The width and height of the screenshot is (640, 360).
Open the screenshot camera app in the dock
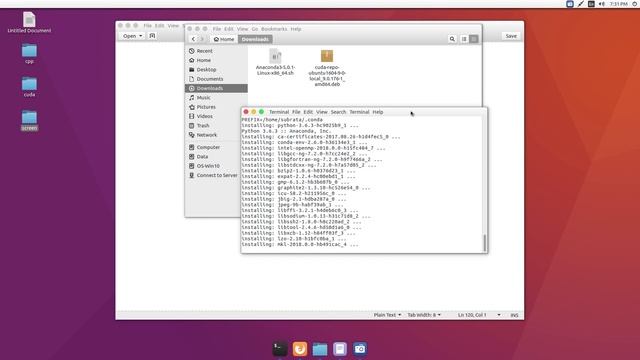coord(360,349)
